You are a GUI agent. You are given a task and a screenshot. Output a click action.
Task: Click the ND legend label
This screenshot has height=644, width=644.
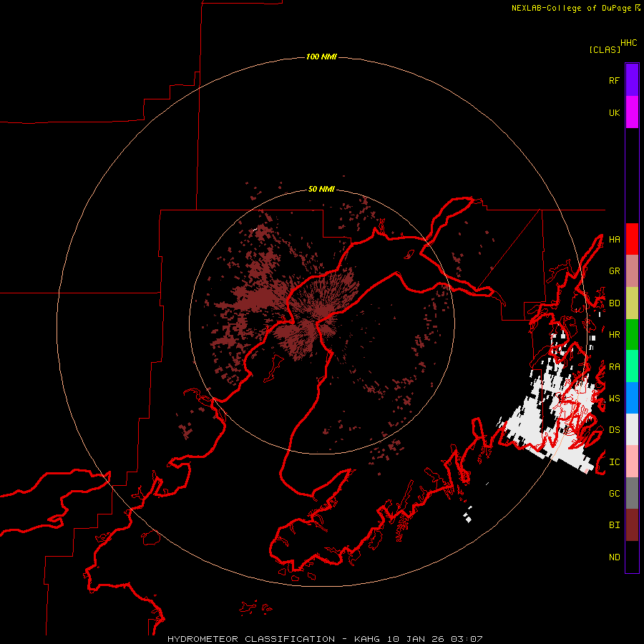(614, 557)
